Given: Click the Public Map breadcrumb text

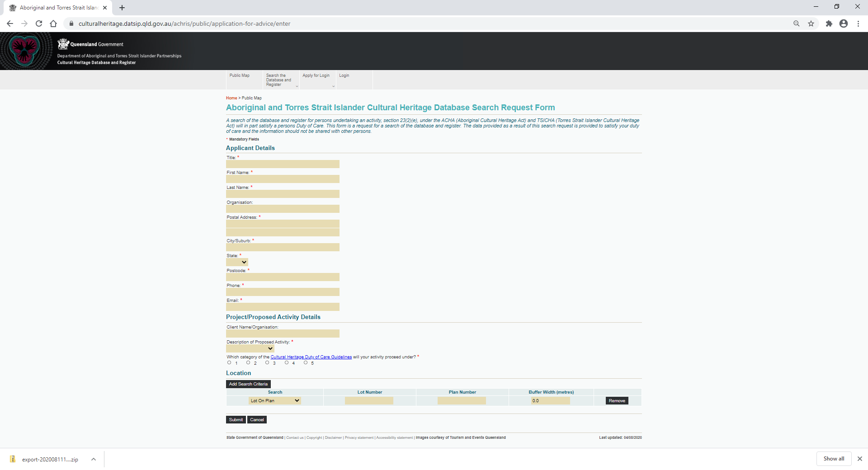Looking at the screenshot, I should point(252,98).
